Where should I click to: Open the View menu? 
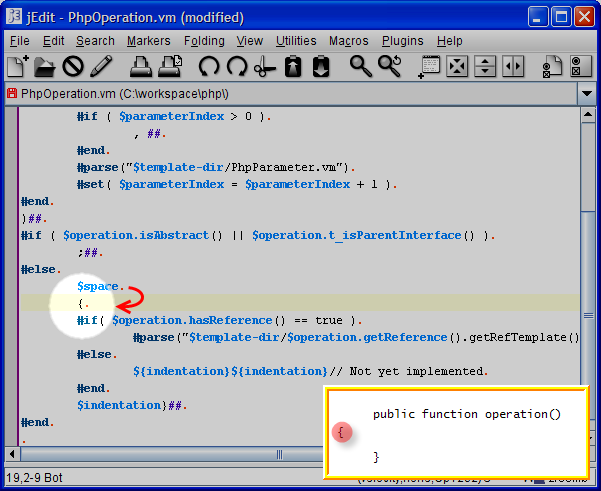point(250,41)
